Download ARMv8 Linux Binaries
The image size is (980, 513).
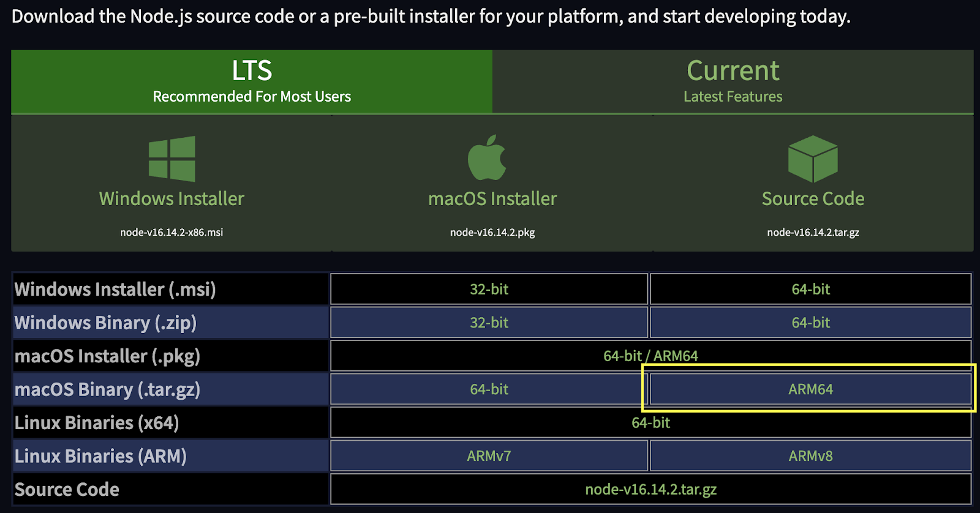tap(810, 456)
